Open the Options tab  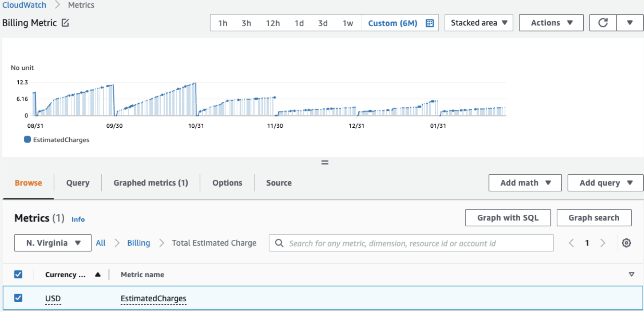tap(227, 183)
